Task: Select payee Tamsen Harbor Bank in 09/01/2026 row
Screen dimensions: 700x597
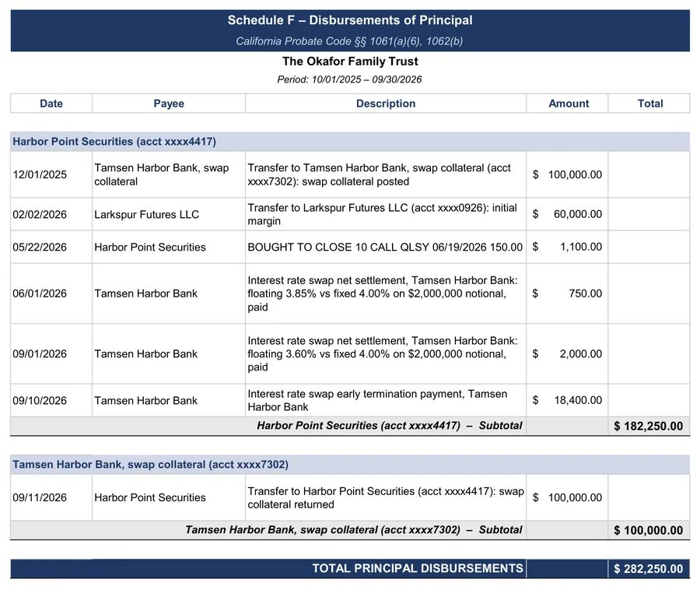Action: pos(145,354)
